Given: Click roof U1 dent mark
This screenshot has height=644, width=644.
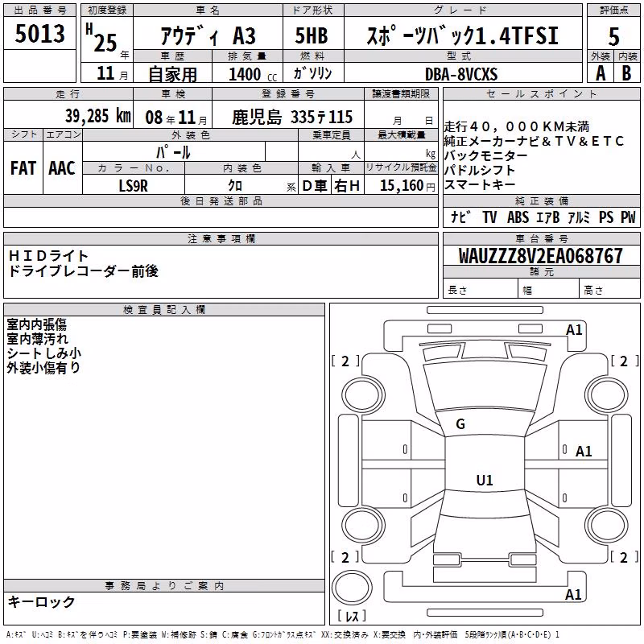Looking at the screenshot, I should coord(485,480).
